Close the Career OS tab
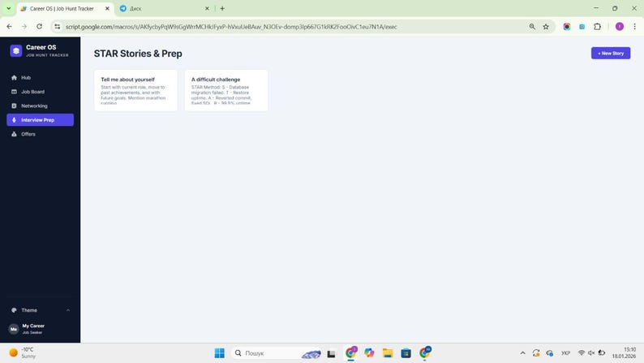This screenshot has width=644, height=363. pos(107,8)
